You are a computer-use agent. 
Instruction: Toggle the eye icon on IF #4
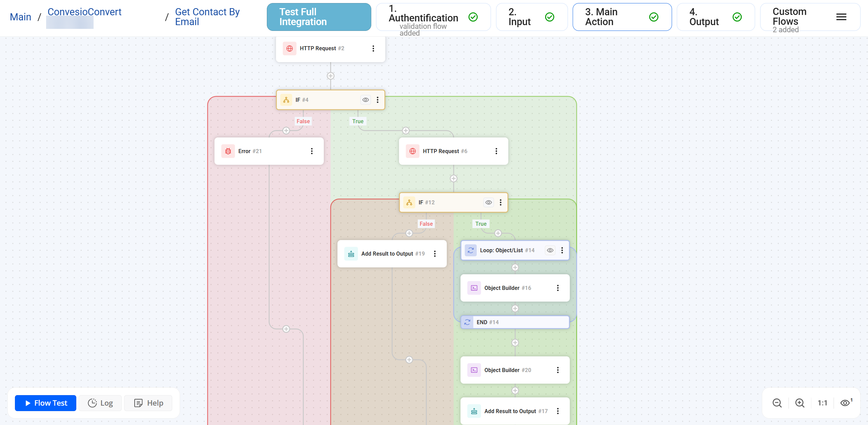click(x=366, y=100)
